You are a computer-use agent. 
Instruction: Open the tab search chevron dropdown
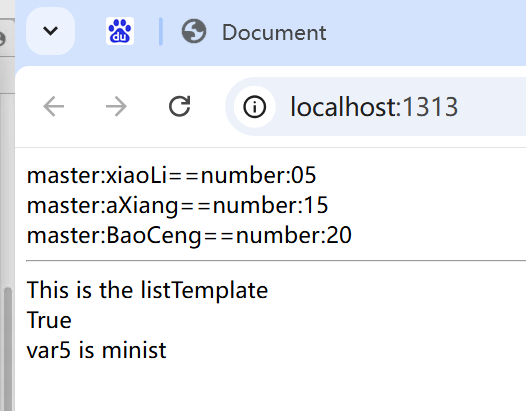point(50,31)
